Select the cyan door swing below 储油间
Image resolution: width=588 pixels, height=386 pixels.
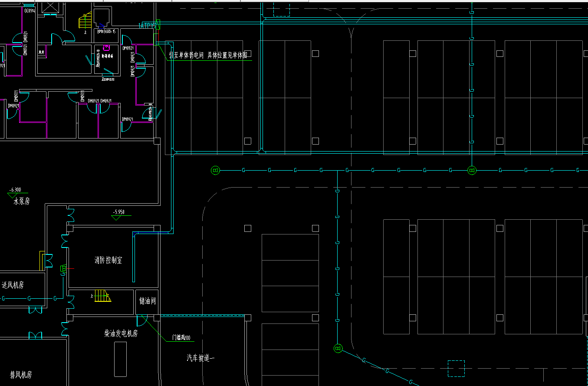coord(142,321)
